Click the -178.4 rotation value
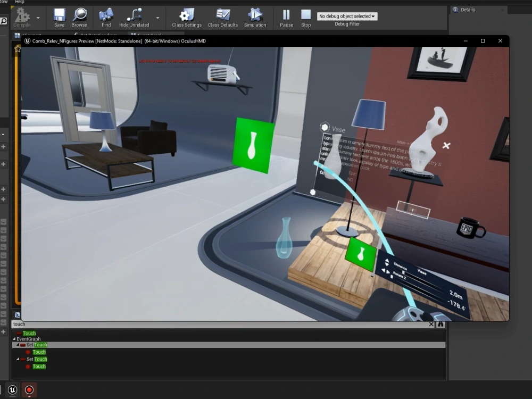Viewport: 532px width, 399px height. coord(456,304)
